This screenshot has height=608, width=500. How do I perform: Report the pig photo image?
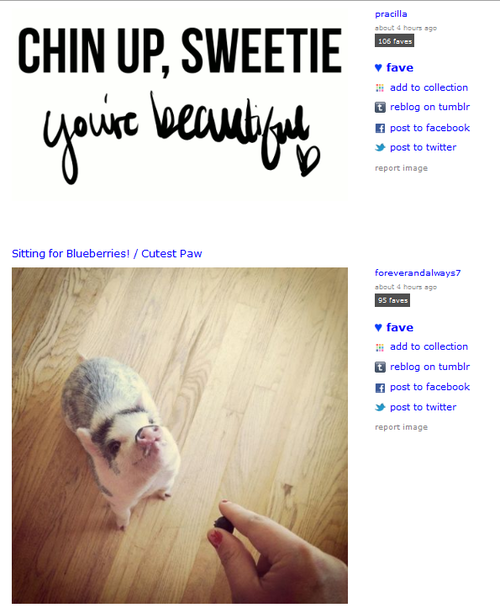click(x=401, y=427)
